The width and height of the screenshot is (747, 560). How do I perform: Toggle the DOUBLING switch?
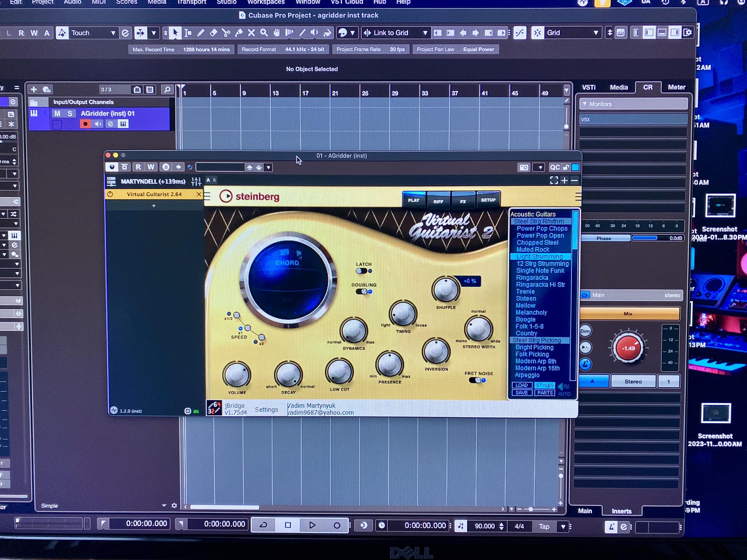(362, 291)
